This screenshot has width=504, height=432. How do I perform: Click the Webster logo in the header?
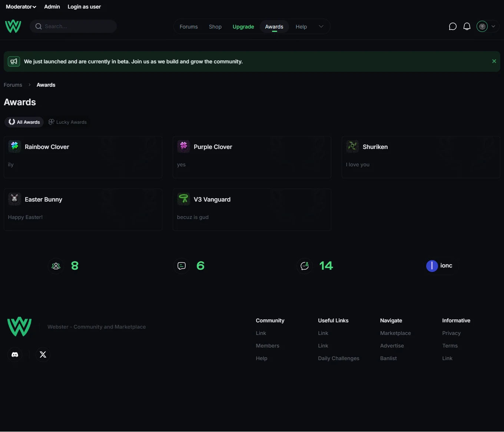pyautogui.click(x=13, y=26)
